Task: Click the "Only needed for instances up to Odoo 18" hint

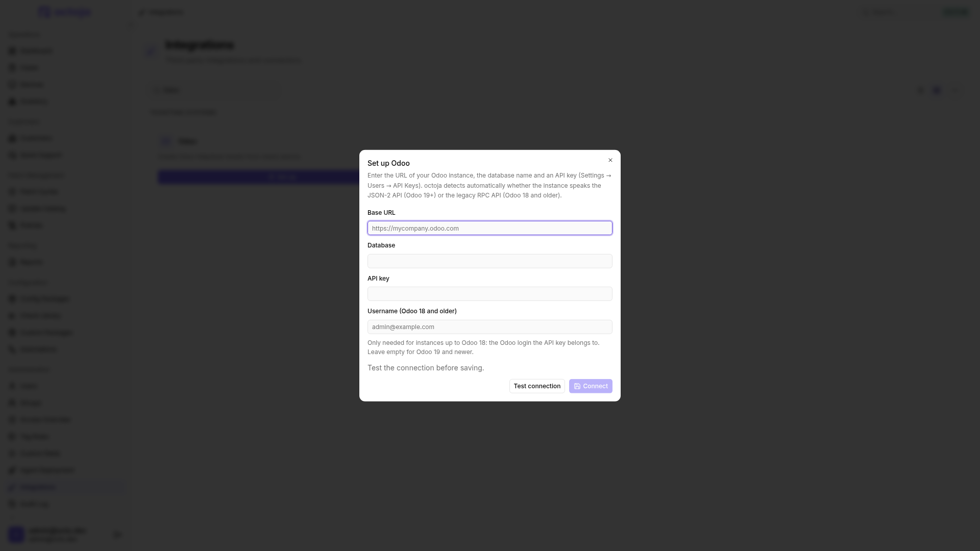Action: click(x=483, y=347)
